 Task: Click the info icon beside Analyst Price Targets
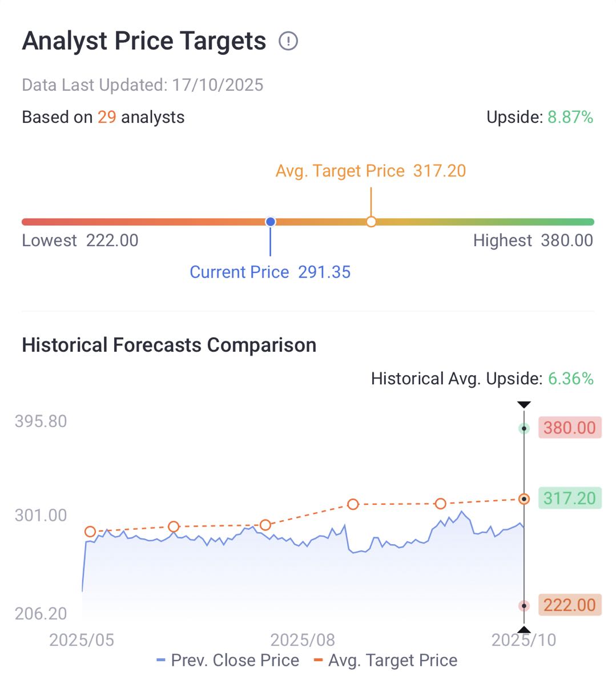tap(288, 41)
